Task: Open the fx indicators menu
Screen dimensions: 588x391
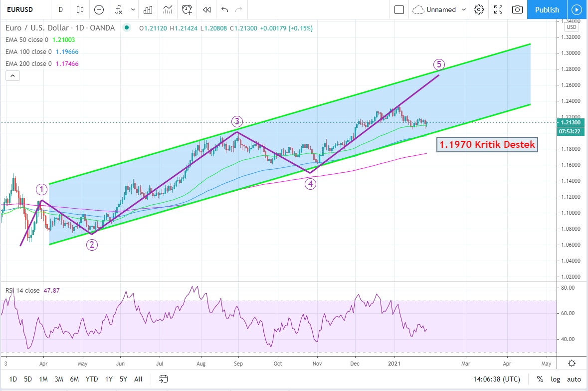Action: (119, 9)
